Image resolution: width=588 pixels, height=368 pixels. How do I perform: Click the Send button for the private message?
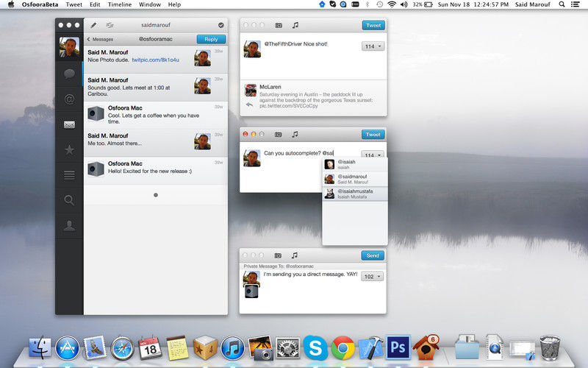tap(373, 255)
